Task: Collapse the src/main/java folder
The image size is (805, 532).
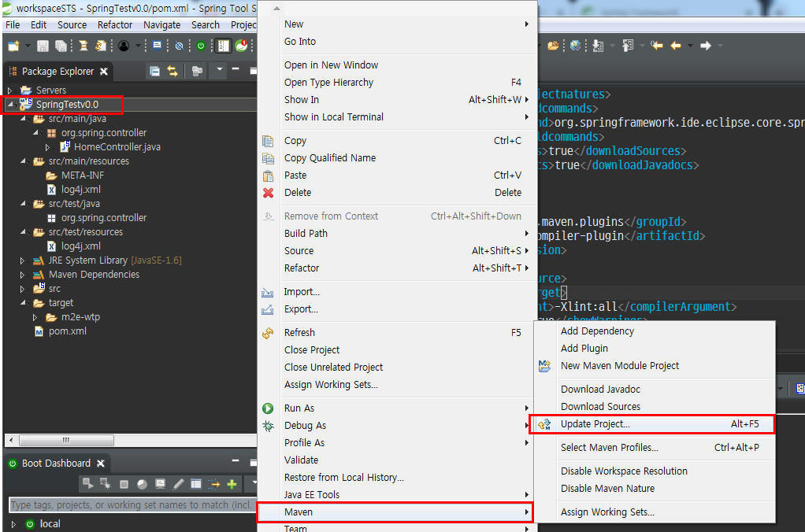Action: 23,119
